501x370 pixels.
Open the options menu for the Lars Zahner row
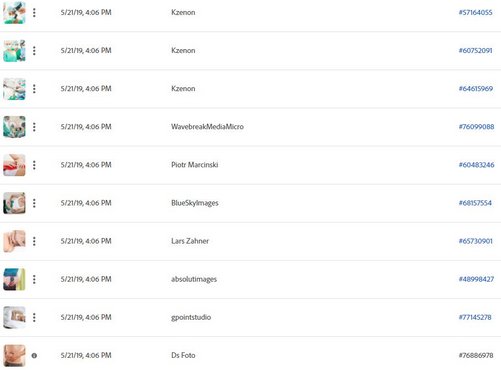point(34,241)
